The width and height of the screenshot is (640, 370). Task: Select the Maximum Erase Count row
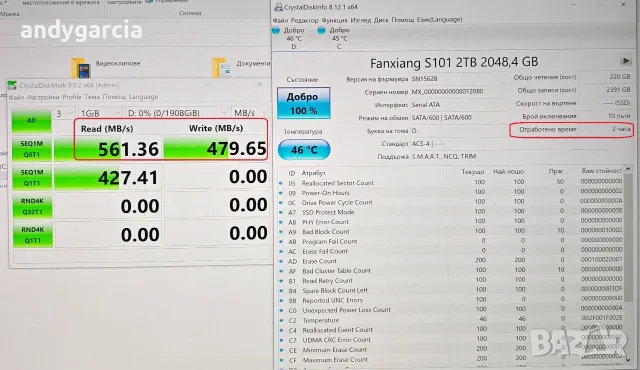click(451, 359)
